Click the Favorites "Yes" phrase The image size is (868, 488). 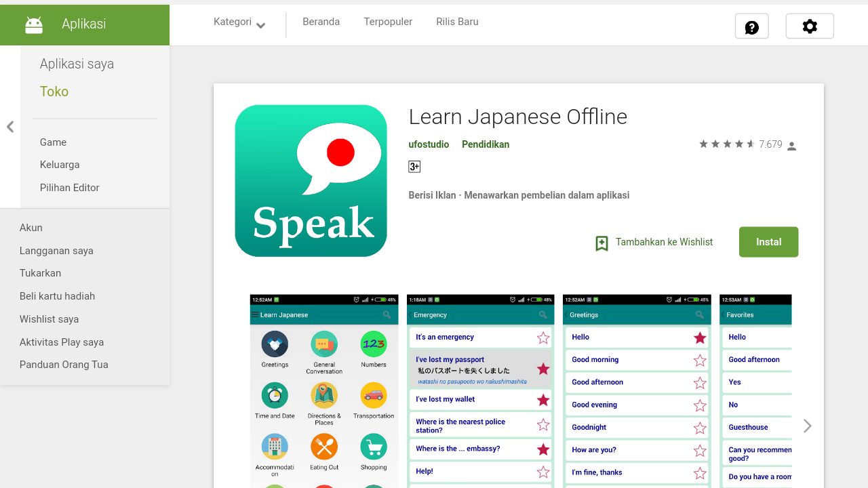734,382
